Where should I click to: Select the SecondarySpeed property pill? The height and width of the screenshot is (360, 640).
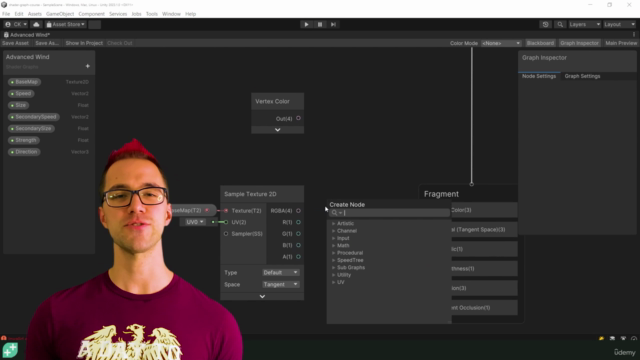(33, 117)
